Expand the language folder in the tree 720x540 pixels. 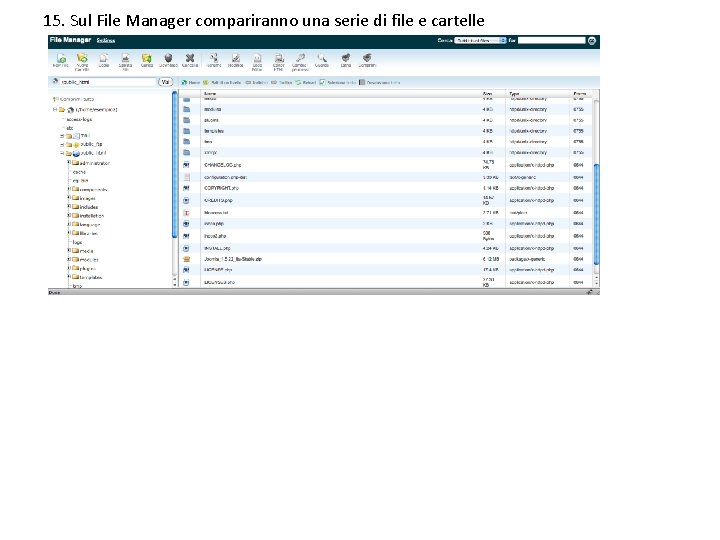[x=69, y=224]
